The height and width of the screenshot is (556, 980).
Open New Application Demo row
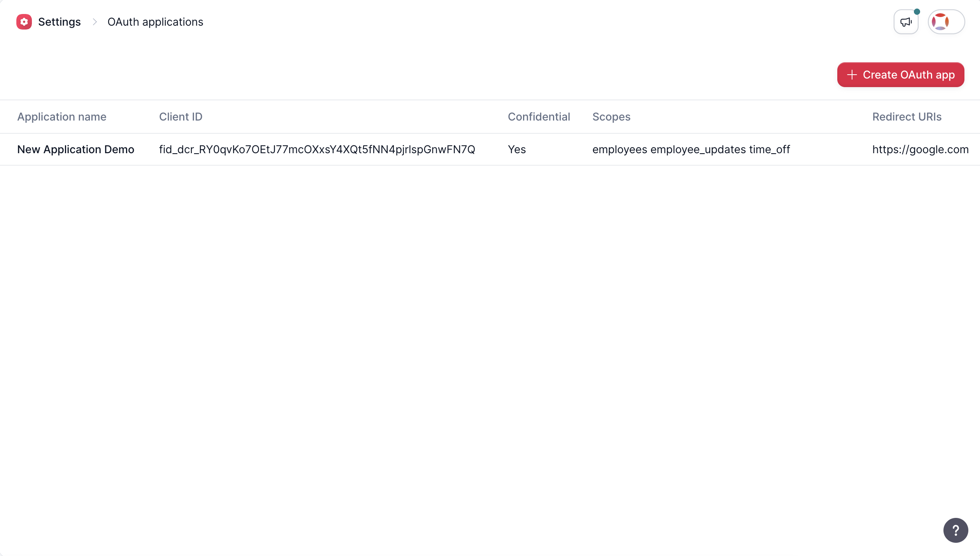[490, 149]
